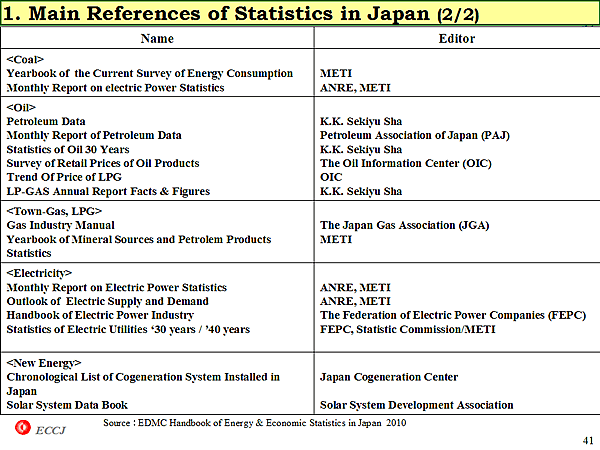Viewport: 600px width, 450px height.
Task: Click METI editor for Energy Consumption Yearbook
Action: [336, 73]
